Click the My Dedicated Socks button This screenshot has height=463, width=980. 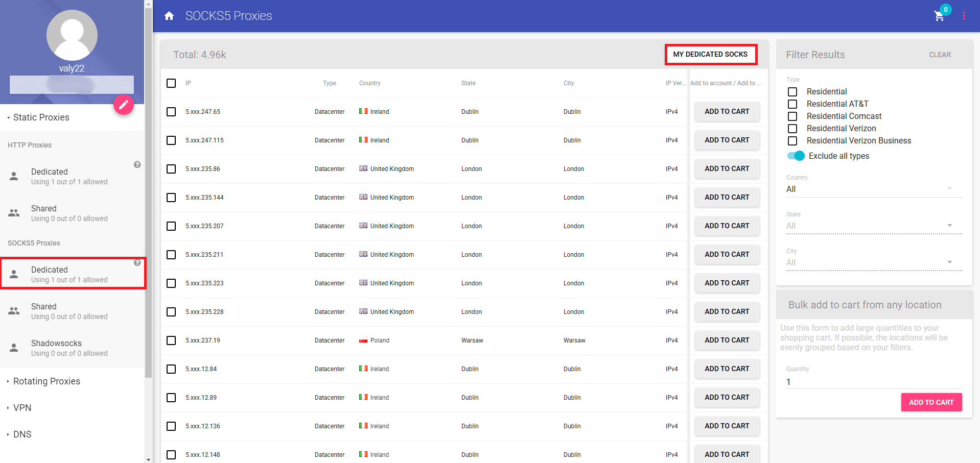click(710, 54)
